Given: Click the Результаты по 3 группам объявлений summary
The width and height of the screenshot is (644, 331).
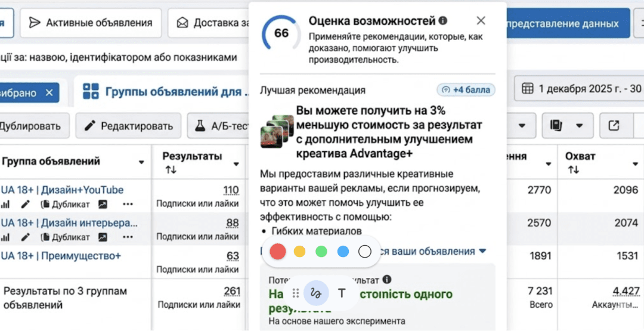Looking at the screenshot, I should pyautogui.click(x=66, y=298).
